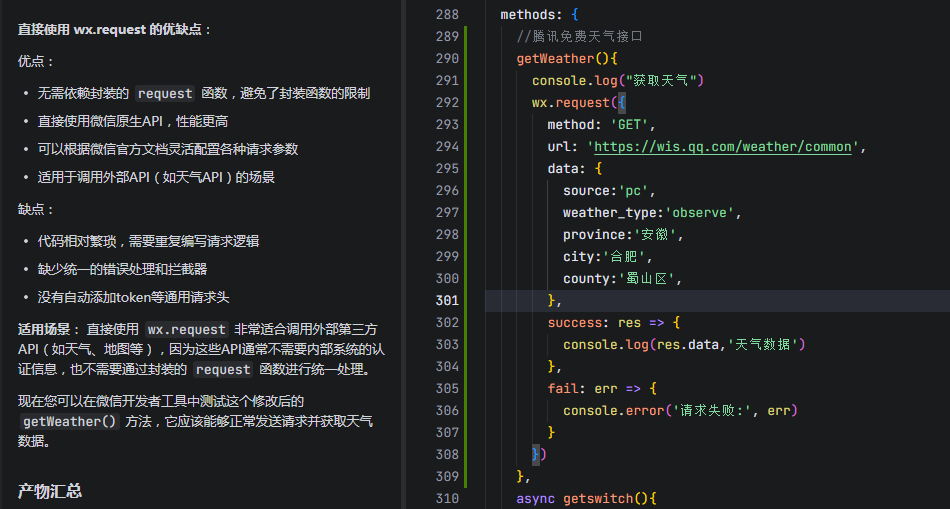Click line number 301 in gutter

click(x=447, y=301)
